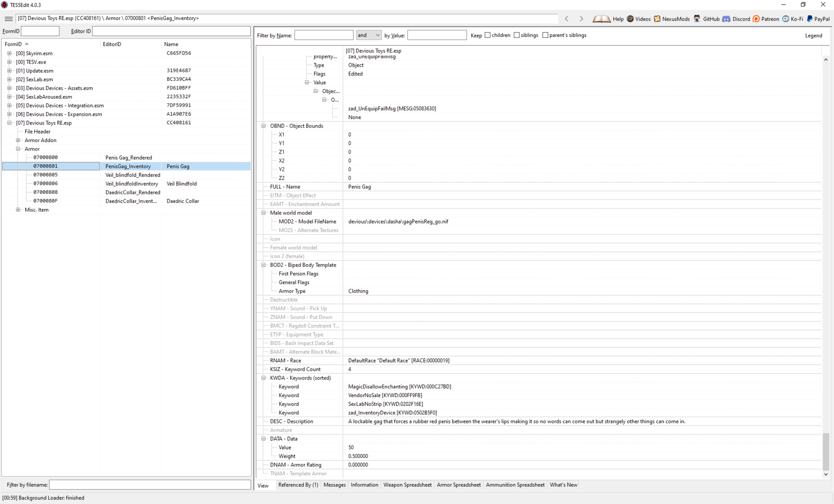Collapse OBND - Object Bounds section
This screenshot has height=504, width=834.
click(264, 126)
